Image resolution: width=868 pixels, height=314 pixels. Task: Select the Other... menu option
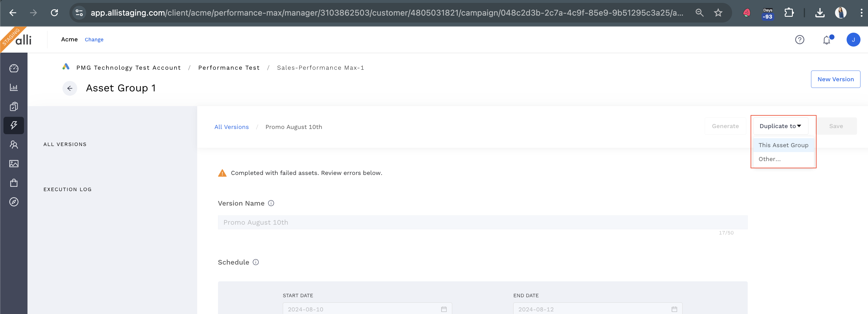769,159
